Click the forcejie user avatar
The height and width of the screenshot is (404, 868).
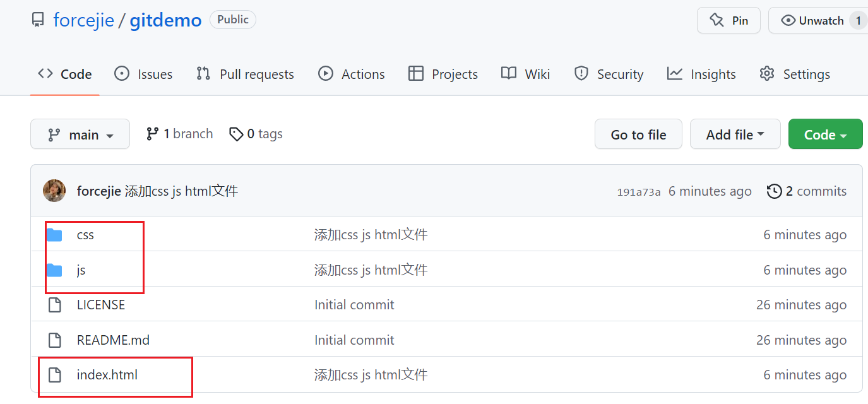click(54, 191)
